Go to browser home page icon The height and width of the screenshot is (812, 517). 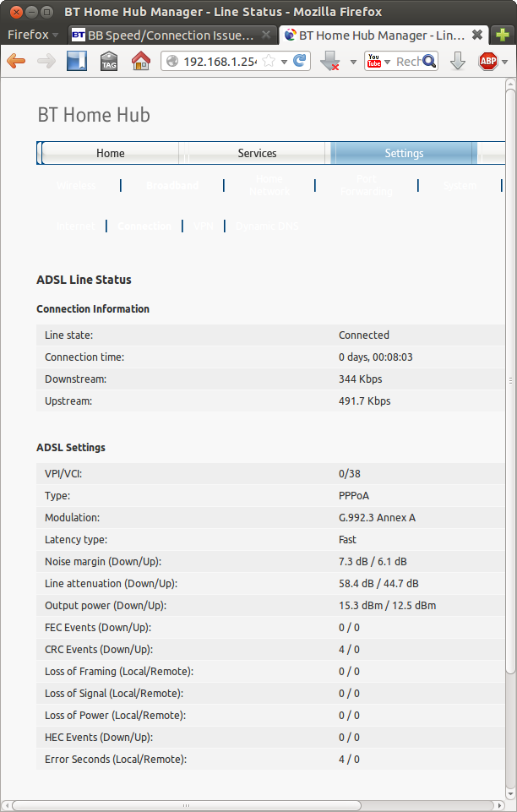[x=141, y=61]
